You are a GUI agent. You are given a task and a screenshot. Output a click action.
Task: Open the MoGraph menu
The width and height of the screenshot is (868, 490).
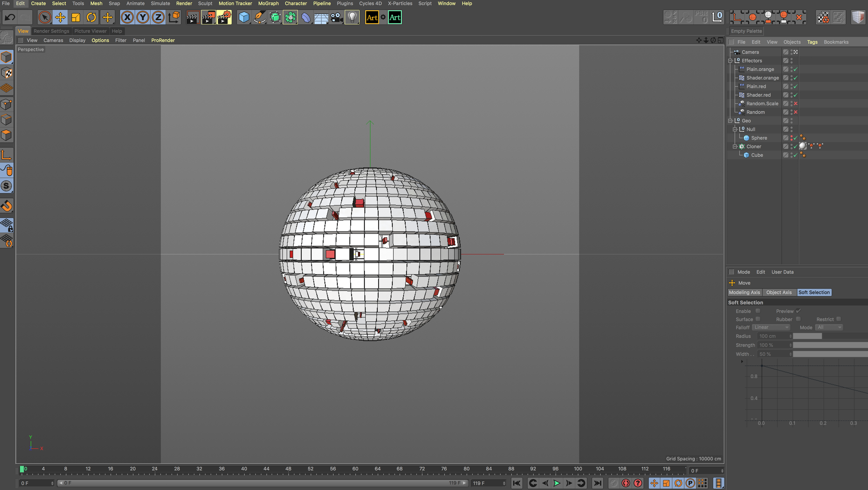[268, 3]
